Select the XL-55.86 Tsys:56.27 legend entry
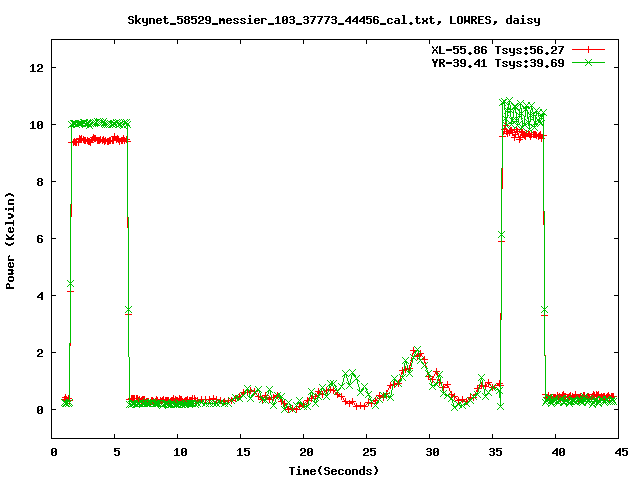640x480 pixels. point(498,50)
